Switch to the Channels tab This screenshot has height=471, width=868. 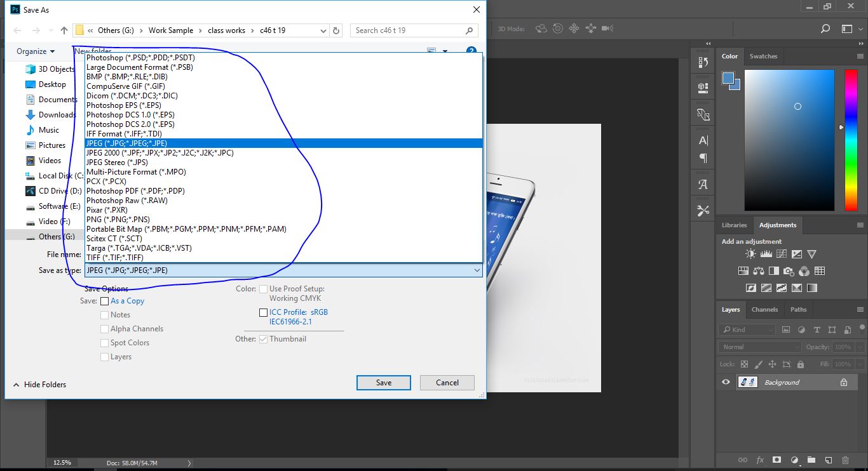click(x=764, y=310)
